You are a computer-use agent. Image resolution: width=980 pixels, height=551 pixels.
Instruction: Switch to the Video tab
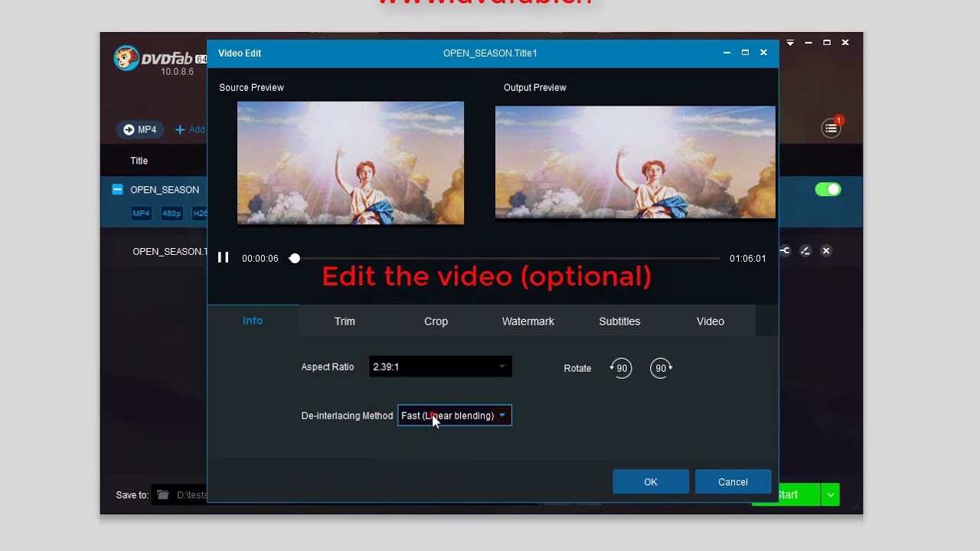pos(710,321)
